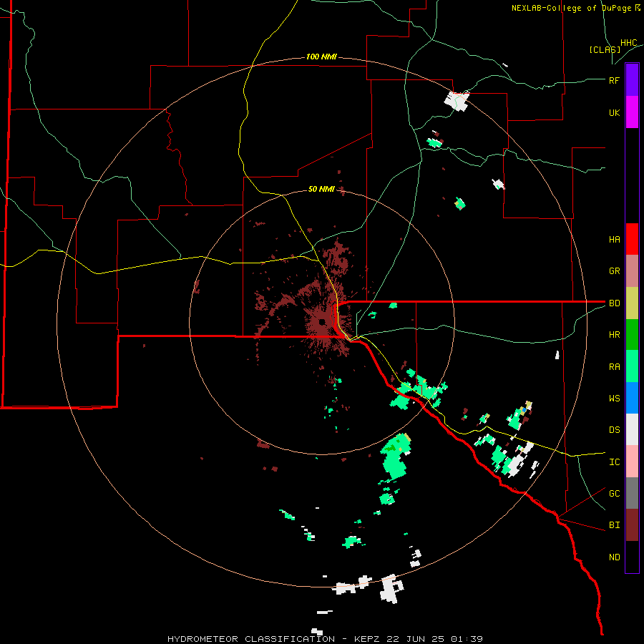Click the 'HA' legend label

pyautogui.click(x=615, y=239)
